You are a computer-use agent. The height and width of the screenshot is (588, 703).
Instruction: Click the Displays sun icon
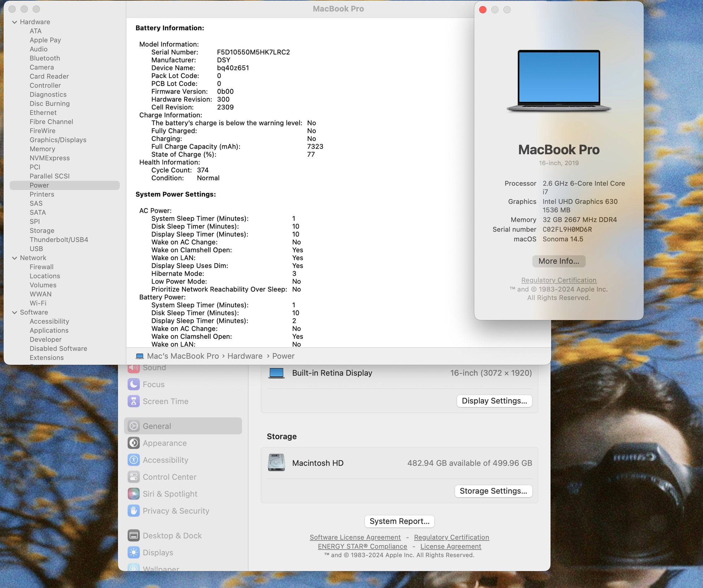point(134,553)
